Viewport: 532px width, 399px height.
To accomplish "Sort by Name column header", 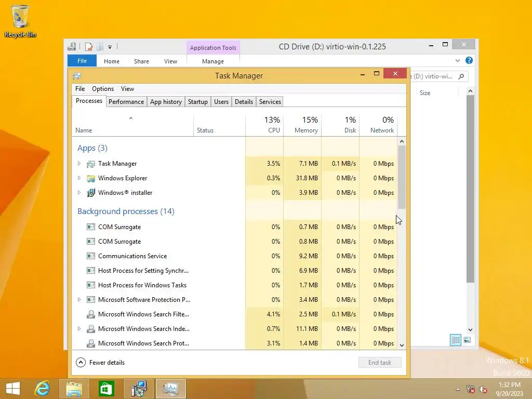I will [132, 125].
